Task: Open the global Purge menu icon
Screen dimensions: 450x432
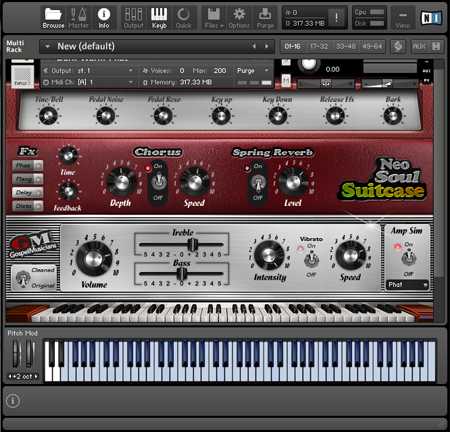Action: (265, 18)
